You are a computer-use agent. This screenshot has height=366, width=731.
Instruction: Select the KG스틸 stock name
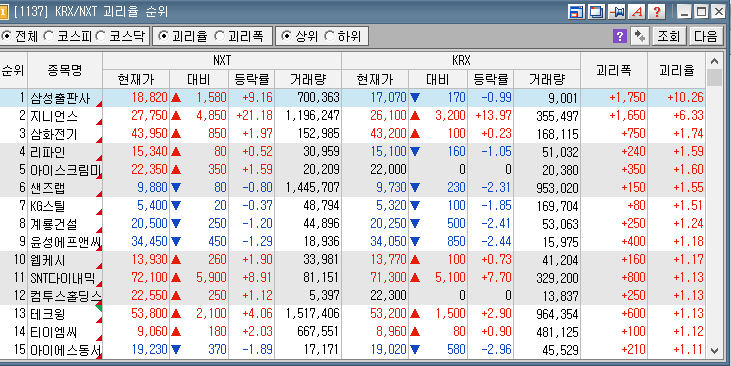click(x=48, y=206)
